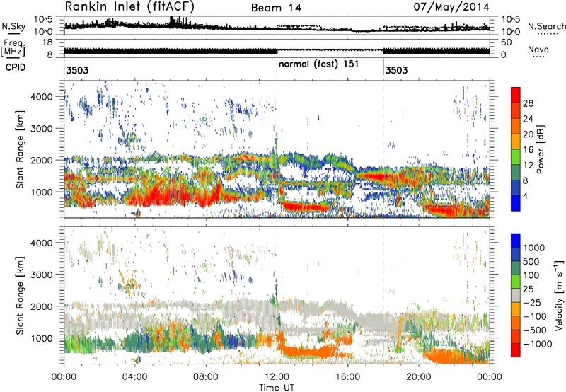The height and width of the screenshot is (392, 566).
Task: Click the '28' value on the Power scale
Action: (x=528, y=103)
